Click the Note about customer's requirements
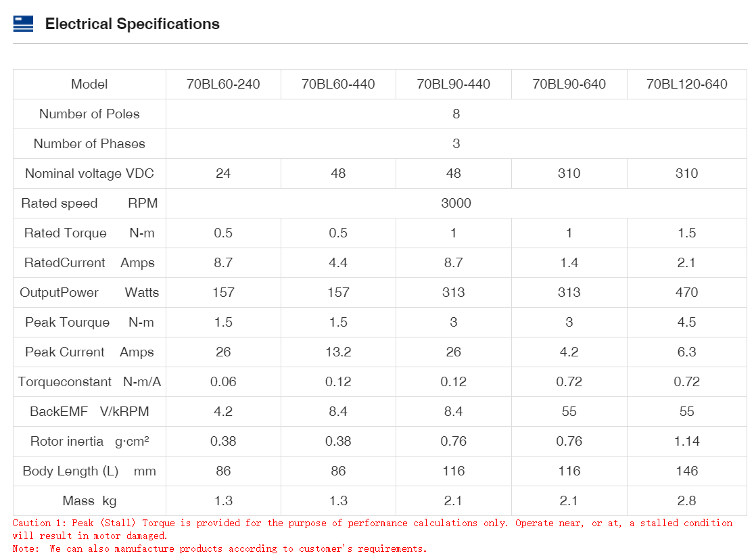Screen dimensions: 754x560 (220, 549)
